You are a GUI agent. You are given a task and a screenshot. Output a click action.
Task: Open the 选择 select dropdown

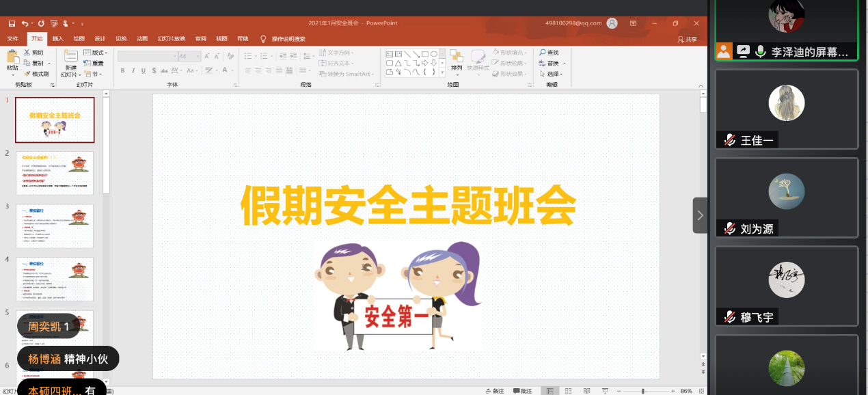550,74
